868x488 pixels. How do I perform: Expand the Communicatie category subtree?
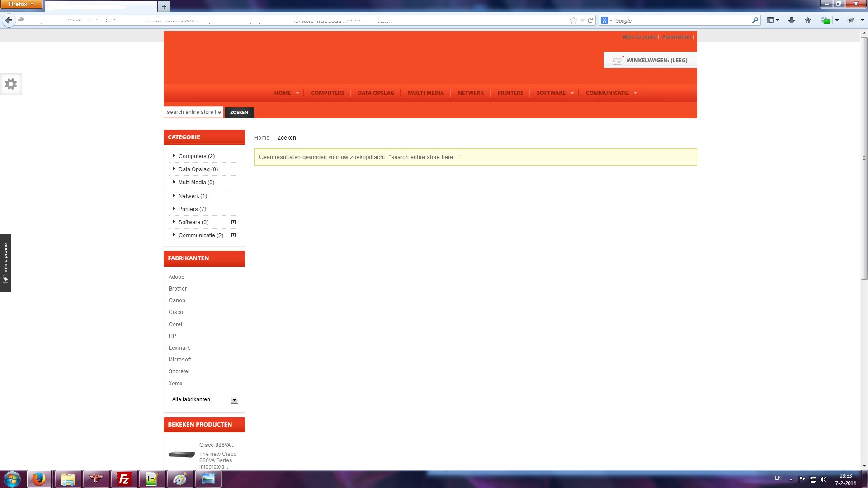click(233, 235)
